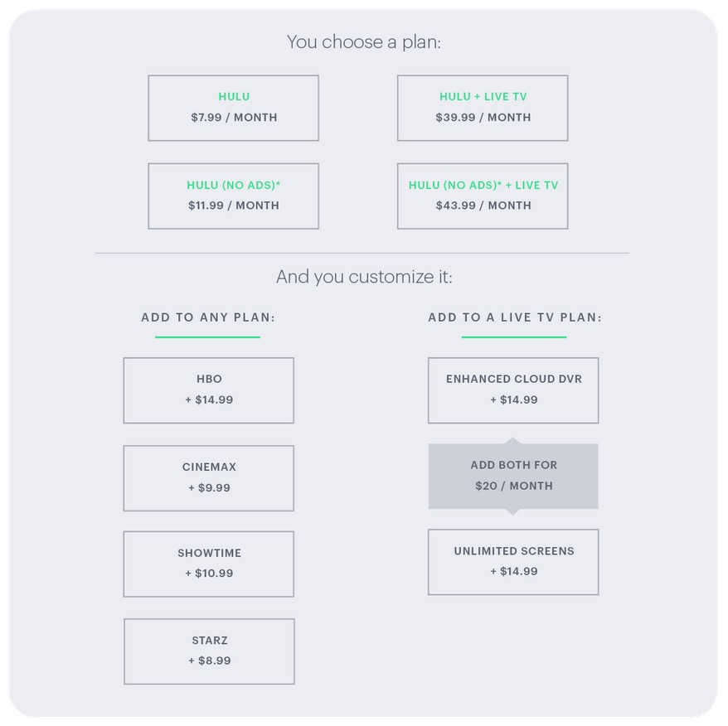Add Cinemax for $9.99
Screen dimensions: 728x726
[209, 478]
